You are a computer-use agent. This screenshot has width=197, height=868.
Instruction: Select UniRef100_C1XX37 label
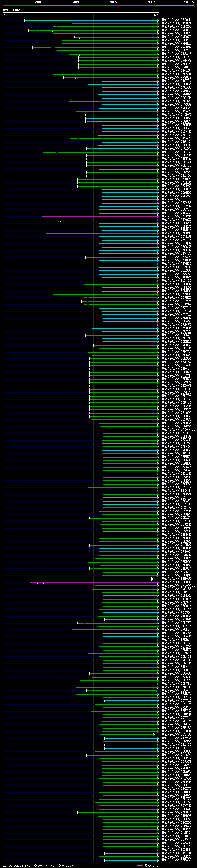pyautogui.click(x=177, y=531)
